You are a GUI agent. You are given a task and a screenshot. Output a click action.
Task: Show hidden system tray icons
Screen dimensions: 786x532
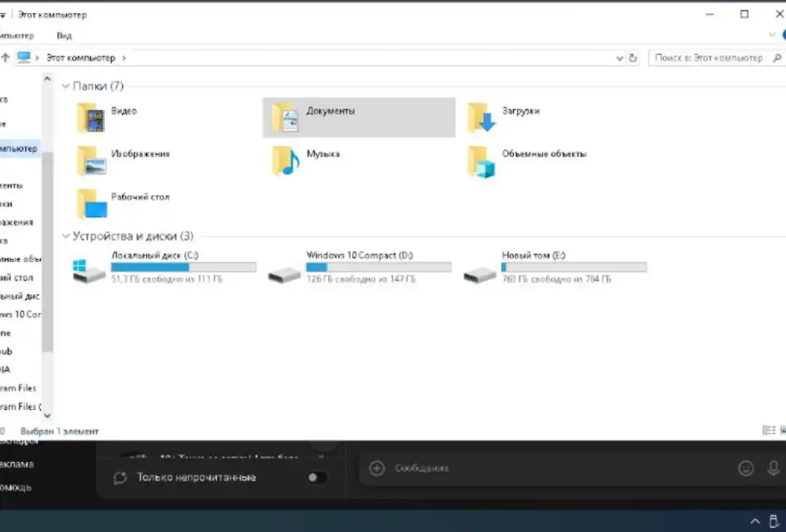tap(755, 521)
